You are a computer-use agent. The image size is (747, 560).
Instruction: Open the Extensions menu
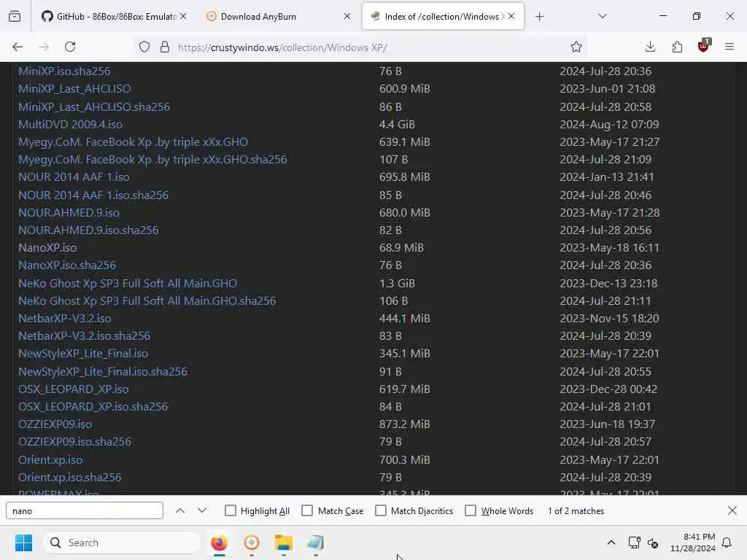click(677, 47)
